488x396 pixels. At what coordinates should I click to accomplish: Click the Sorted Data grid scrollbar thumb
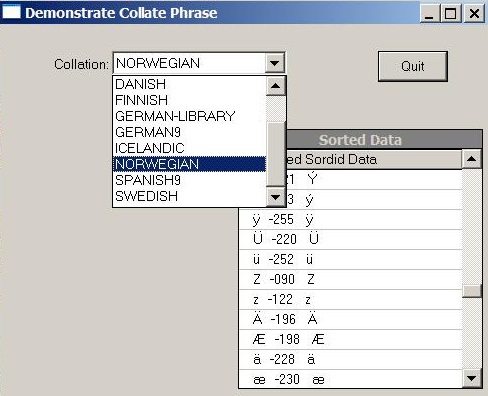pyautogui.click(x=471, y=291)
